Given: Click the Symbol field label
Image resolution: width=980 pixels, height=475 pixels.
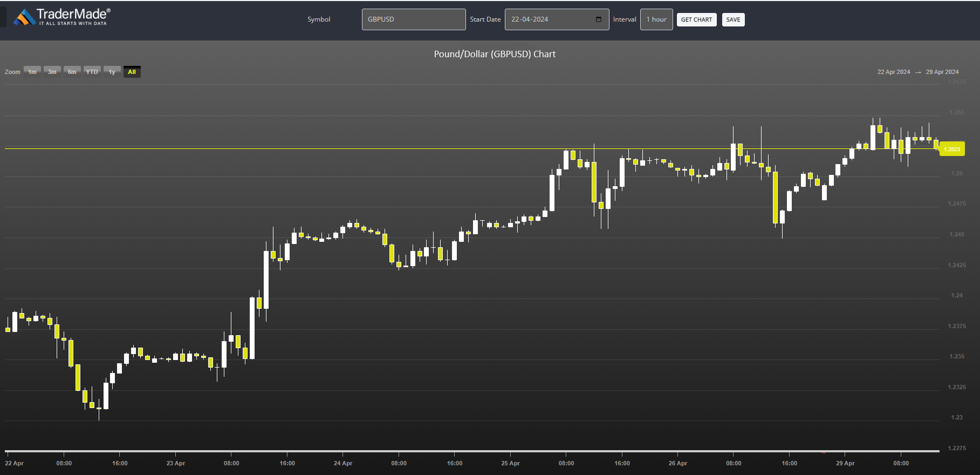Looking at the screenshot, I should (319, 19).
